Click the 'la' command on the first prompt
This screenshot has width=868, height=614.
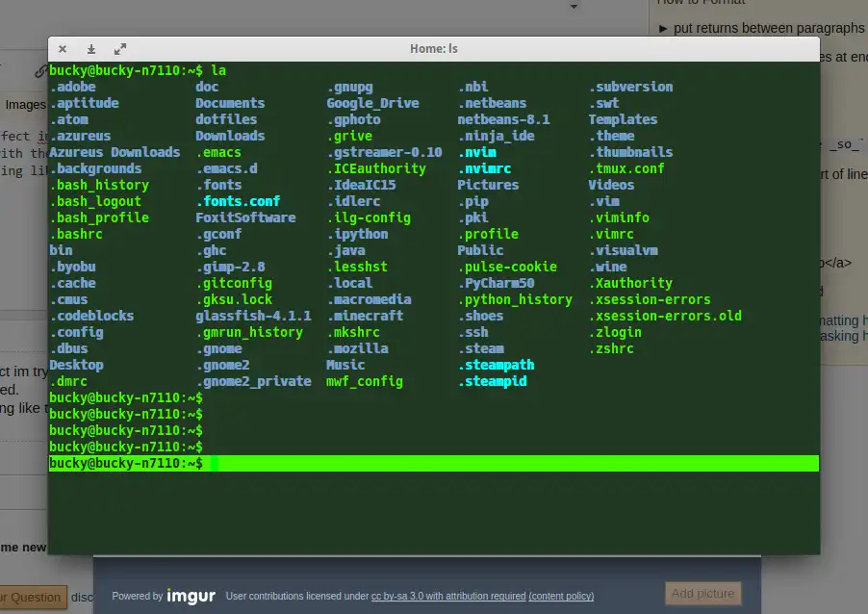pos(218,71)
